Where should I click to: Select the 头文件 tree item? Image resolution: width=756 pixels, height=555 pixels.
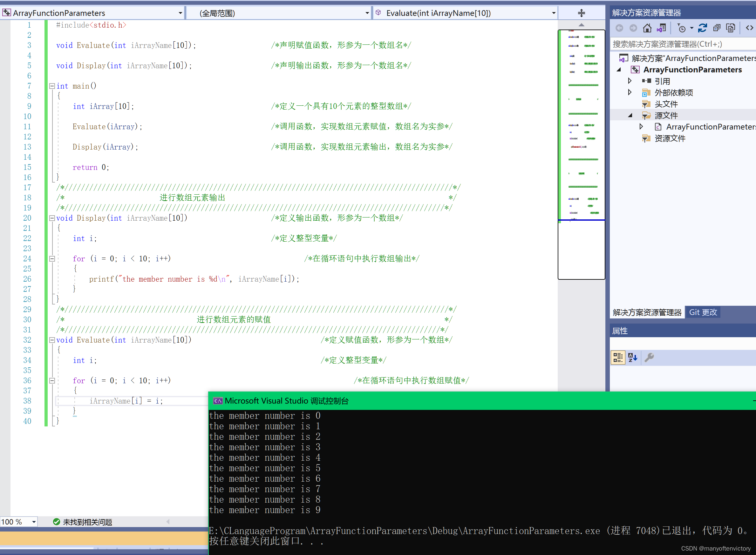click(666, 104)
